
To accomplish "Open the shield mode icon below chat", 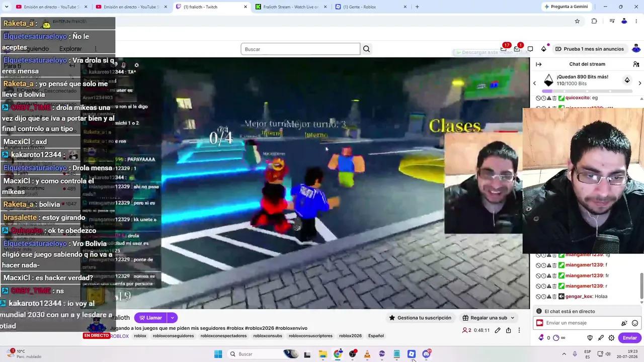I will (x=590, y=338).
